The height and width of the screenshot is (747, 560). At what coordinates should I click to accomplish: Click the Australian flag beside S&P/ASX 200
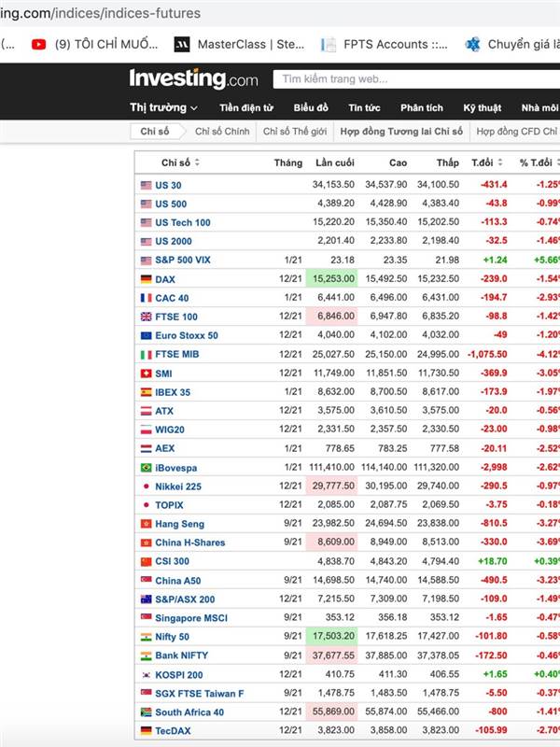coord(147,599)
